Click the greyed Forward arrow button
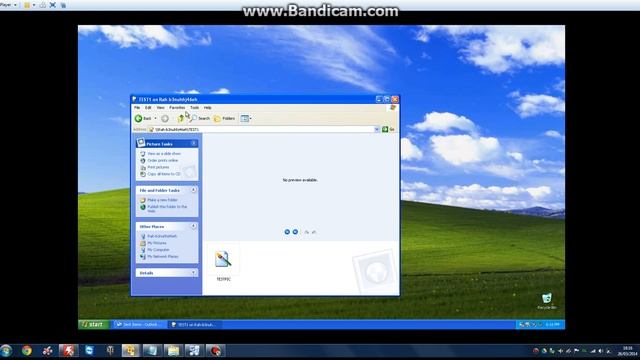Screen dimensions: 640x360 [x=164, y=118]
